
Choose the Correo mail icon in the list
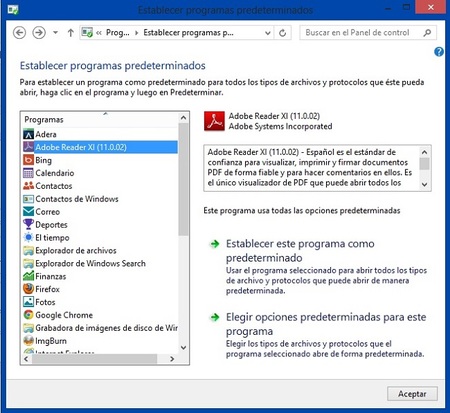tap(28, 211)
